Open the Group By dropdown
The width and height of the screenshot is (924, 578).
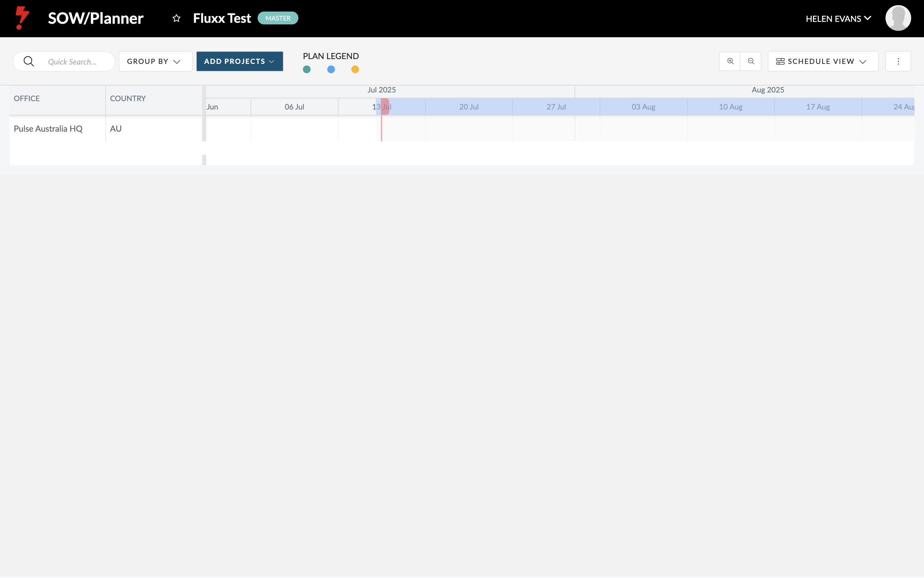pyautogui.click(x=155, y=61)
